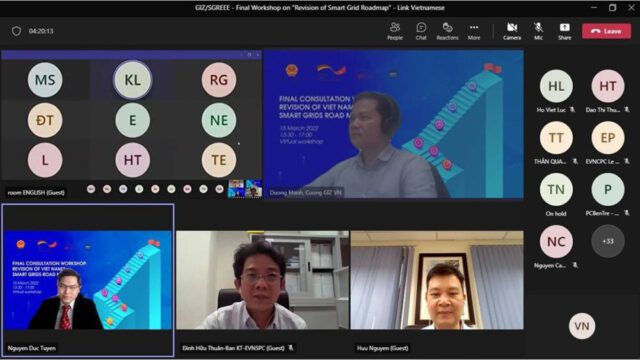Click the shield security icon near the timer
This screenshot has height=360, width=640.
[16, 31]
